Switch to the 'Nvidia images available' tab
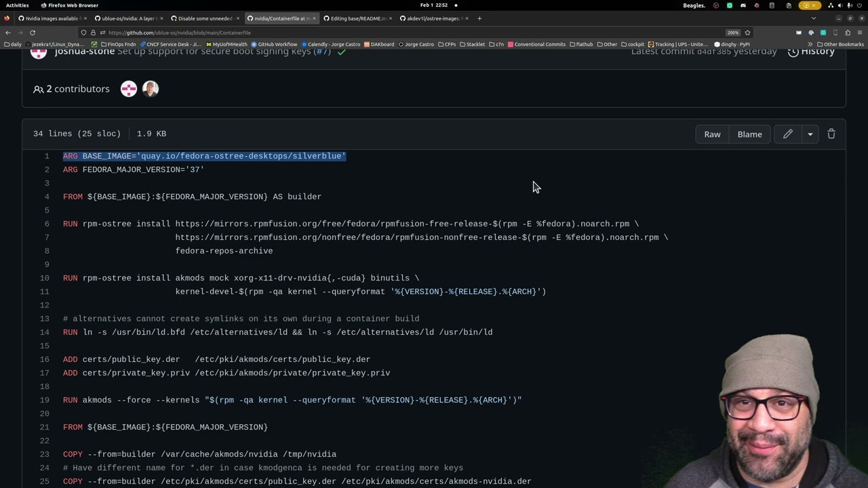The height and width of the screenshot is (488, 868). tap(51, 18)
